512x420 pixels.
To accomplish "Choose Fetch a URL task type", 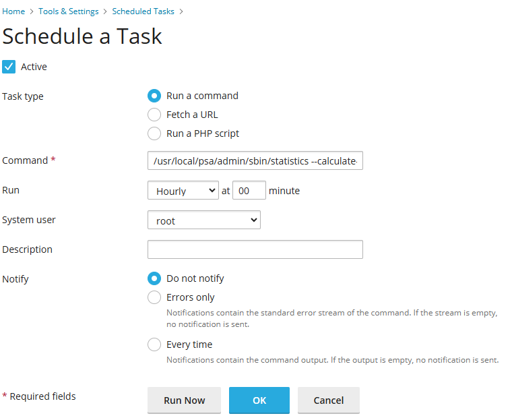I will (154, 115).
